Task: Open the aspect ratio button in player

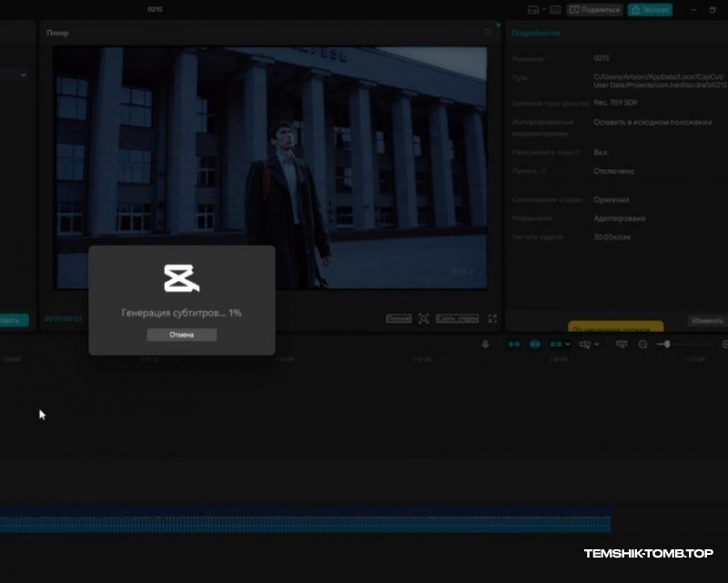Action: click(457, 319)
